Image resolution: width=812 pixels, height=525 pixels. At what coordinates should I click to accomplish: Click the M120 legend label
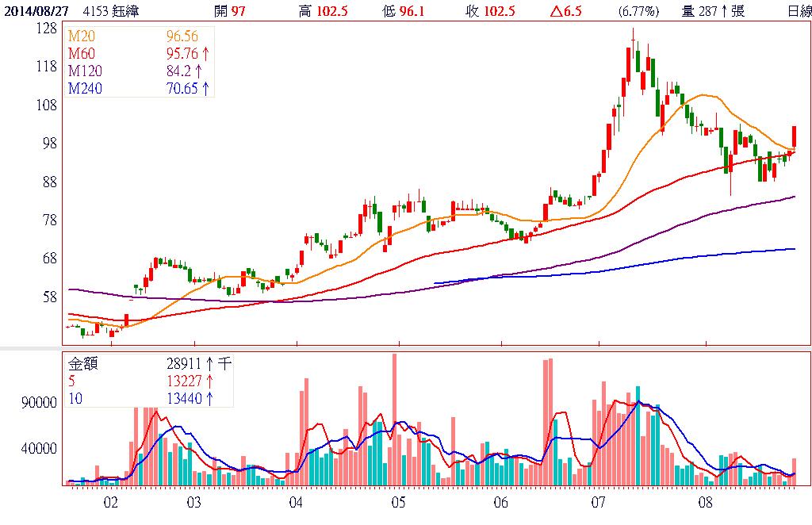tap(83, 71)
